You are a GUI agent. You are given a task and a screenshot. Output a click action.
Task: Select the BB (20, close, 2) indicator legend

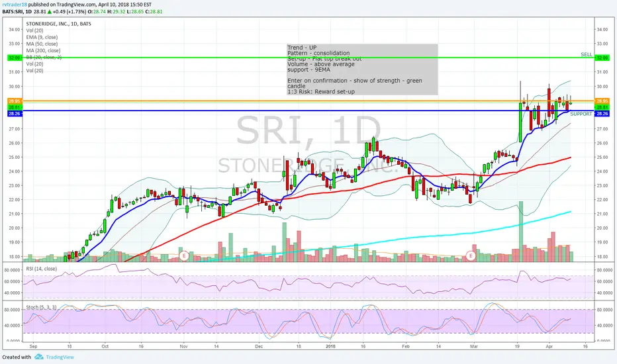tap(44, 57)
